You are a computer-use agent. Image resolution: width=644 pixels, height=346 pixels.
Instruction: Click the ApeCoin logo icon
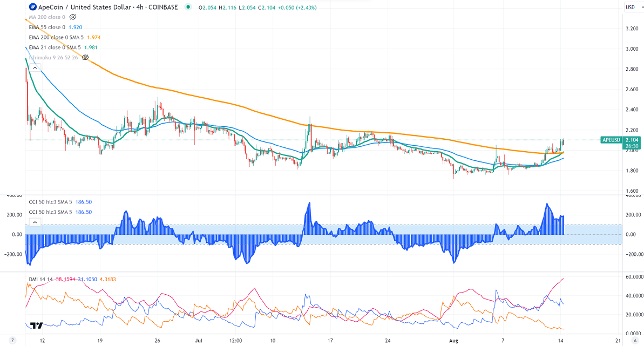pyautogui.click(x=32, y=7)
